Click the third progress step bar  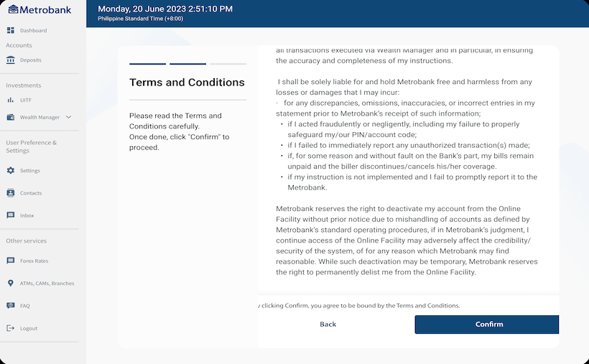pos(228,64)
